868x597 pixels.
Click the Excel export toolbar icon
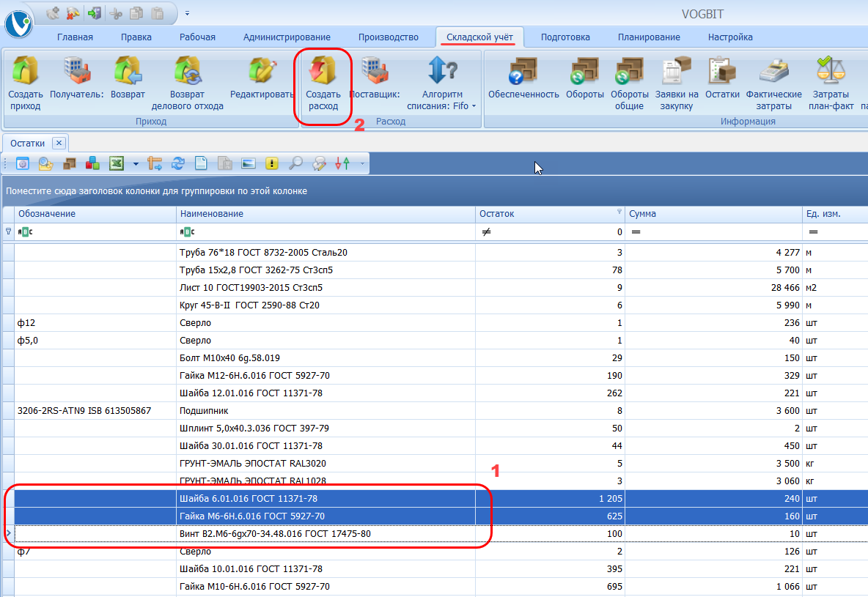coord(116,164)
